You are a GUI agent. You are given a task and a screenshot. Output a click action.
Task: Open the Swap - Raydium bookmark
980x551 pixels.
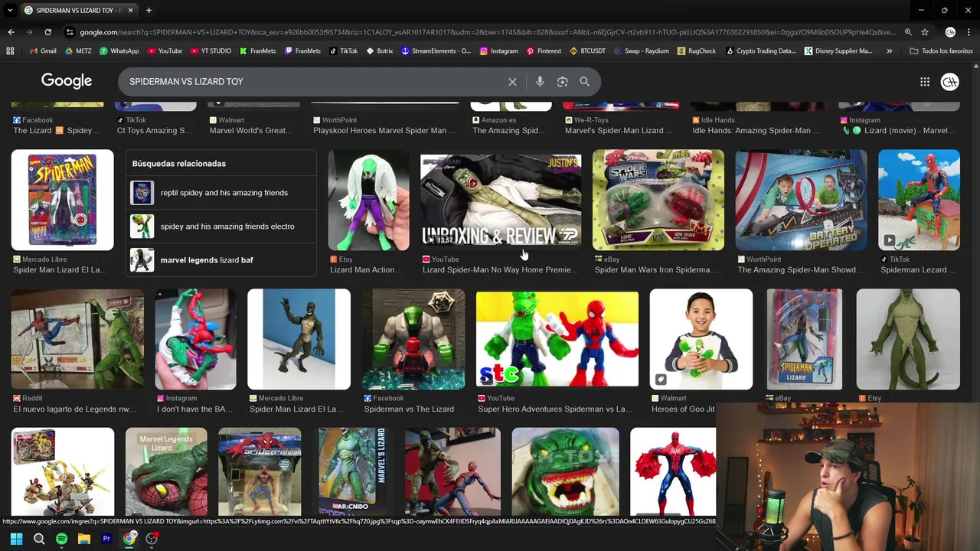click(641, 51)
